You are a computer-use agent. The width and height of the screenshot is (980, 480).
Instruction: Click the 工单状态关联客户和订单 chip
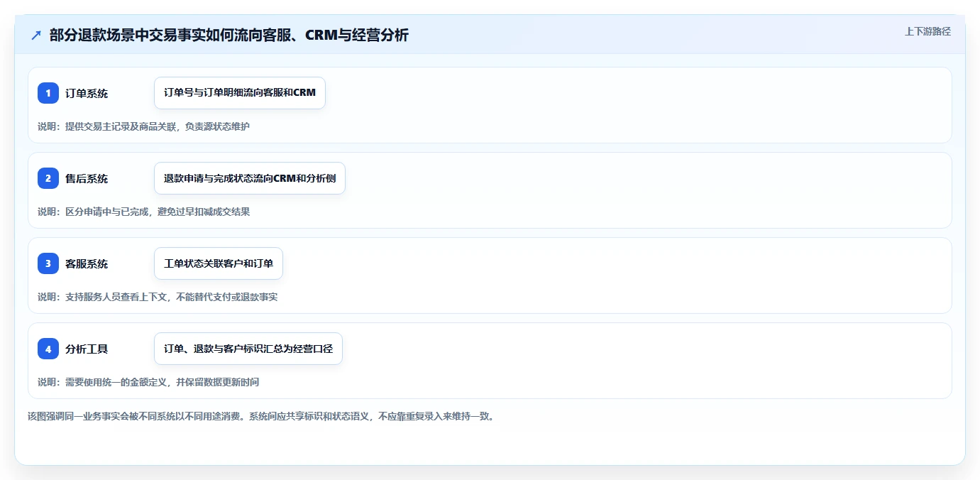219,263
